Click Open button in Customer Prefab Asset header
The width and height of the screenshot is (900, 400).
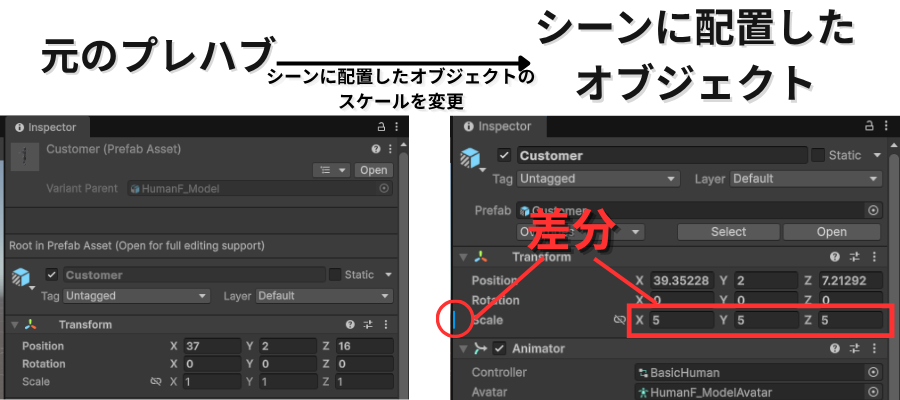373,170
